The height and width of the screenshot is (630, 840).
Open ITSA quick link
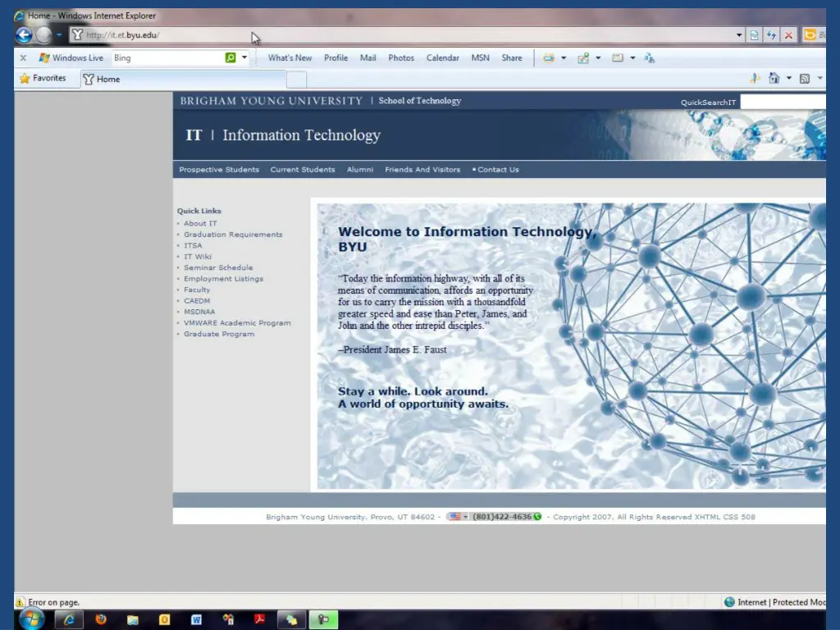193,245
